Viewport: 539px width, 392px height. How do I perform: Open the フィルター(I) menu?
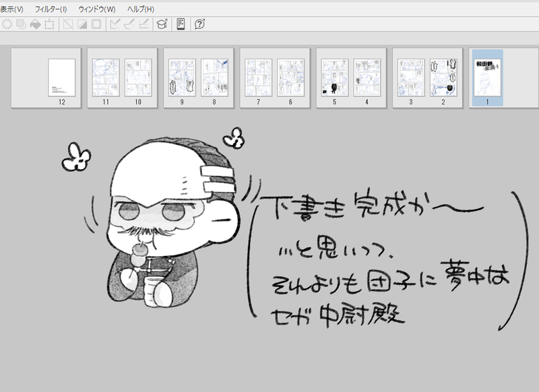[x=51, y=9]
